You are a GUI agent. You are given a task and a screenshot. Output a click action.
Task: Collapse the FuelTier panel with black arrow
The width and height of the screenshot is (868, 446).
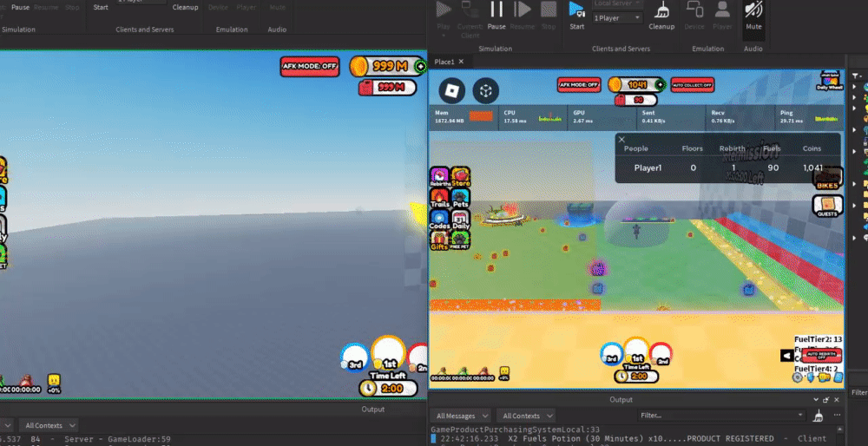pyautogui.click(x=786, y=356)
